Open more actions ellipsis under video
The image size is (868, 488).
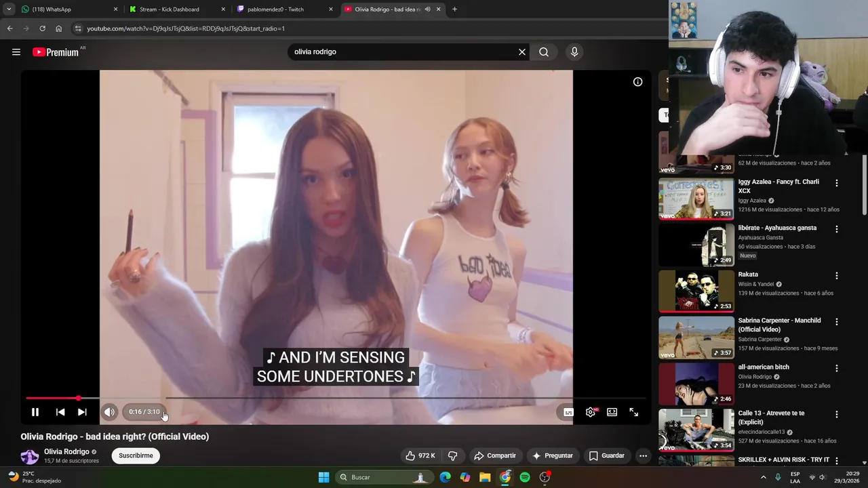(643, 455)
